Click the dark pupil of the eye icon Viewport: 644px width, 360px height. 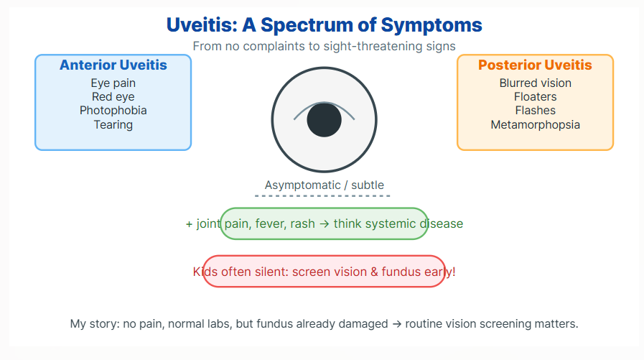click(x=324, y=120)
